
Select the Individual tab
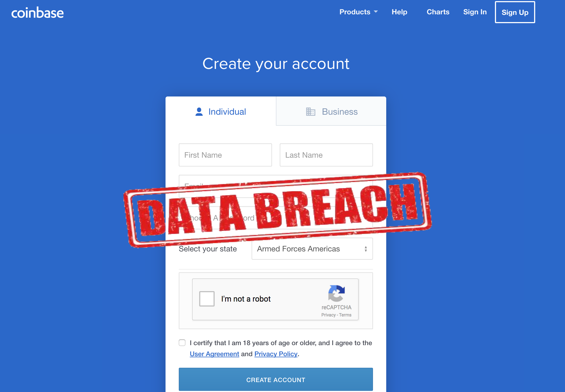[221, 111]
